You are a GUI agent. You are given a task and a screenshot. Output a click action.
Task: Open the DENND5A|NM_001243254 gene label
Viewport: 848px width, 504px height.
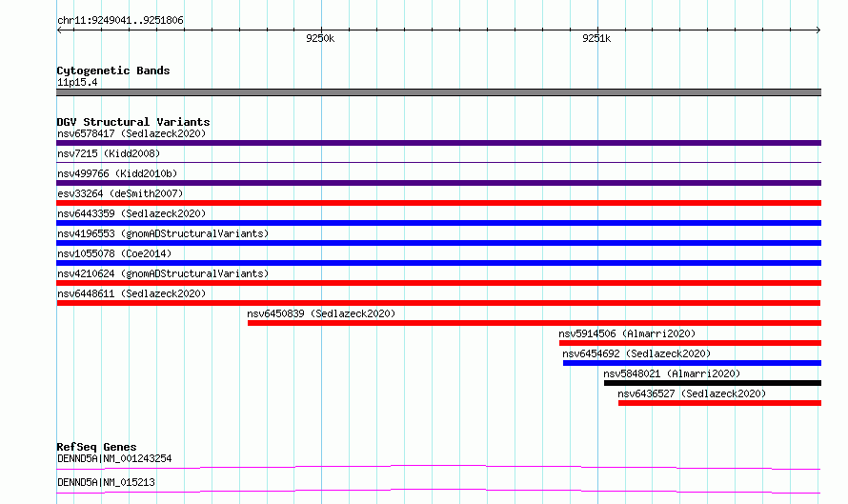pos(114,458)
